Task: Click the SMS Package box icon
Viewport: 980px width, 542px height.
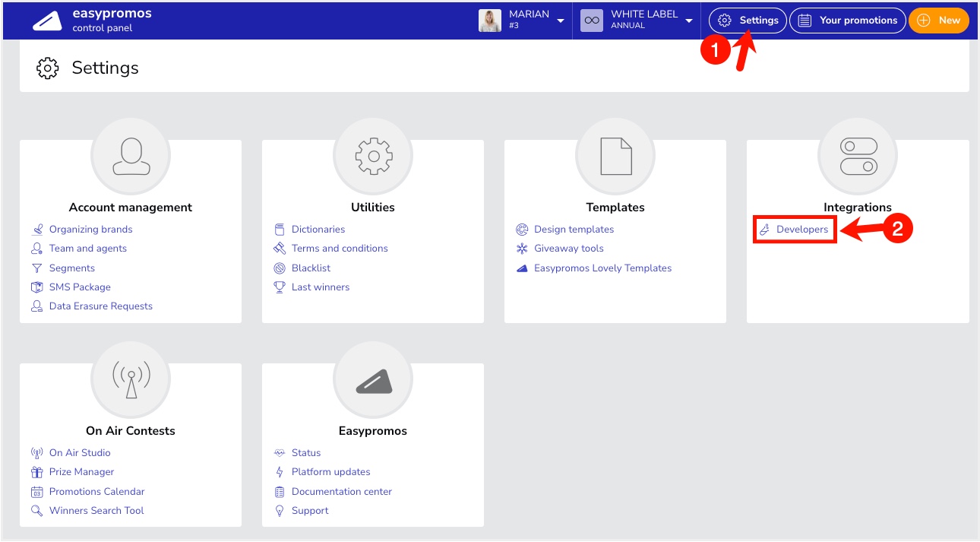Action: (36, 287)
